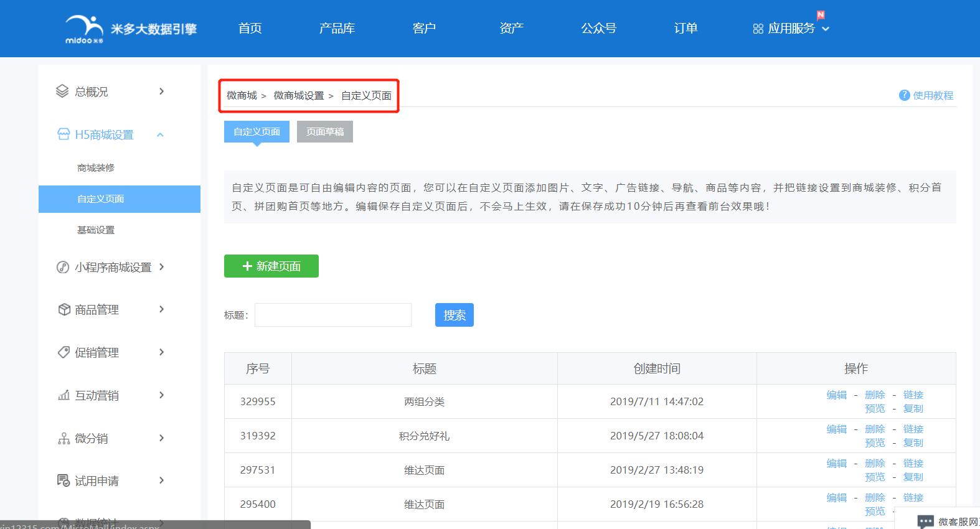980x529 pixels.
Task: Click 链接 for row 297531
Action: (913, 463)
